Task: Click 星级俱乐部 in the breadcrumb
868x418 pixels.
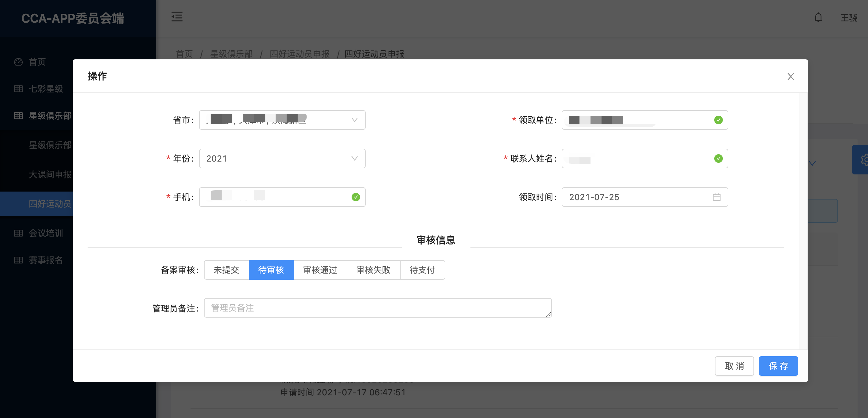Action: (232, 54)
